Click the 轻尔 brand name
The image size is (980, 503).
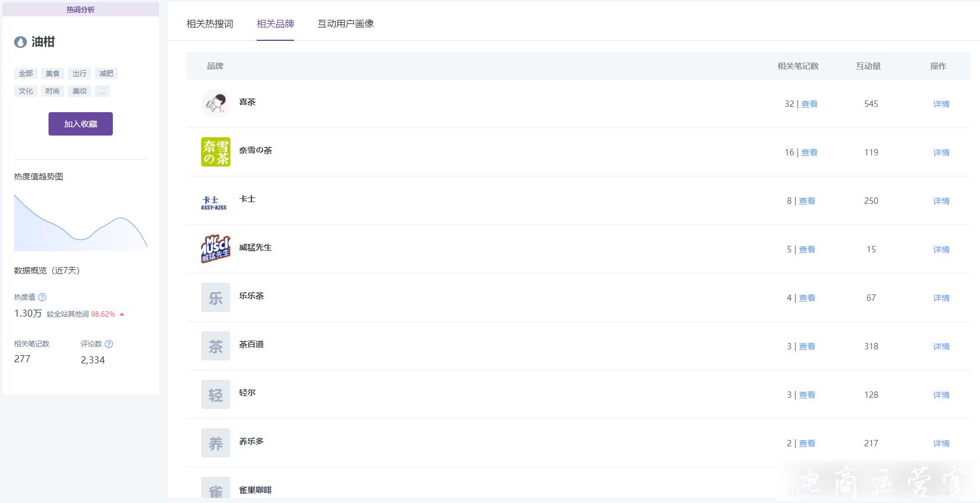247,393
